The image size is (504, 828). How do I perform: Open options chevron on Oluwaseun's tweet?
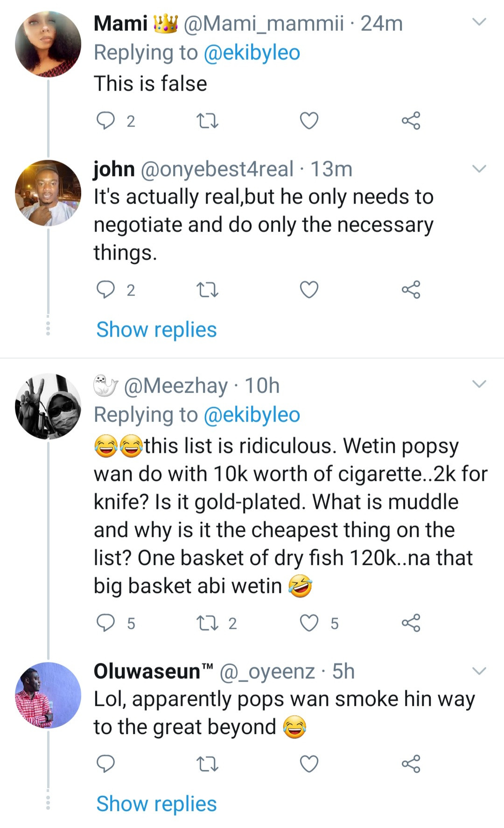pos(479,671)
